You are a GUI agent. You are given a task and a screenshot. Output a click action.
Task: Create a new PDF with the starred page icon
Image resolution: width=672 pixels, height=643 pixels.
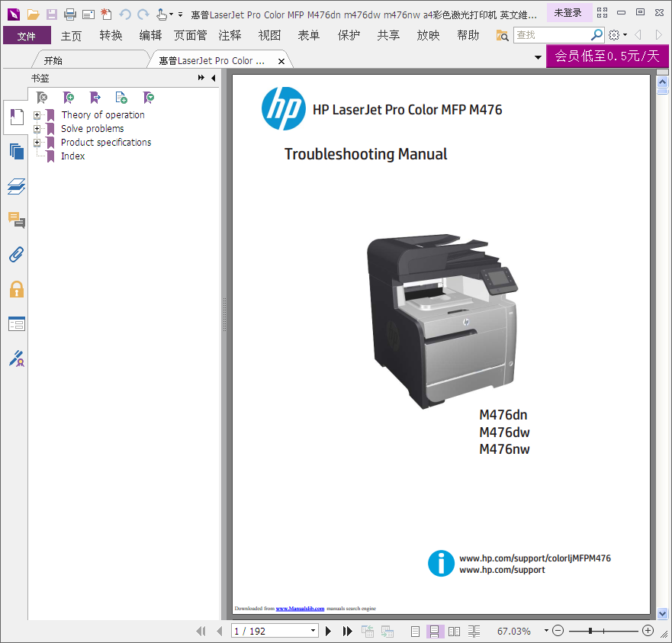click(106, 14)
